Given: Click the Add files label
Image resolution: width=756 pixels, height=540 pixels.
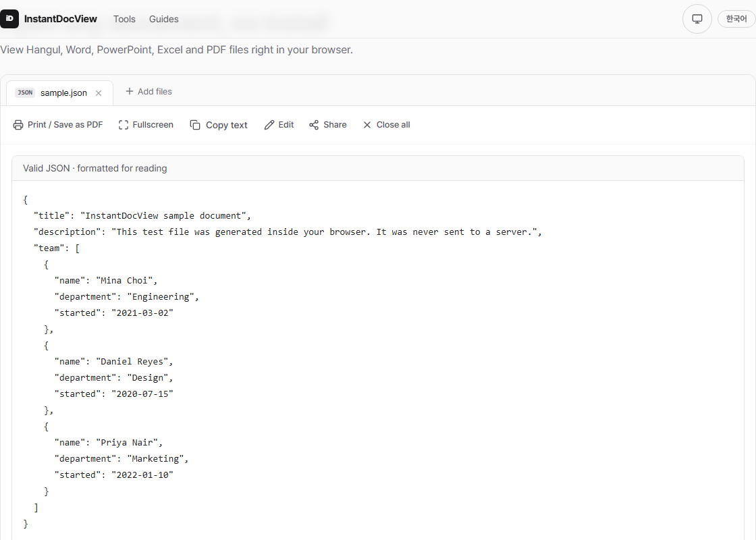Looking at the screenshot, I should pos(155,92).
